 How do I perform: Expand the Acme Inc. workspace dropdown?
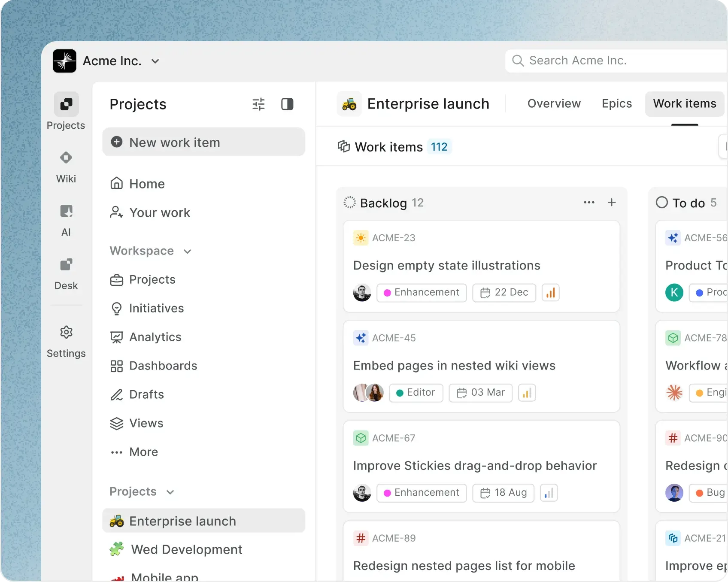tap(155, 61)
